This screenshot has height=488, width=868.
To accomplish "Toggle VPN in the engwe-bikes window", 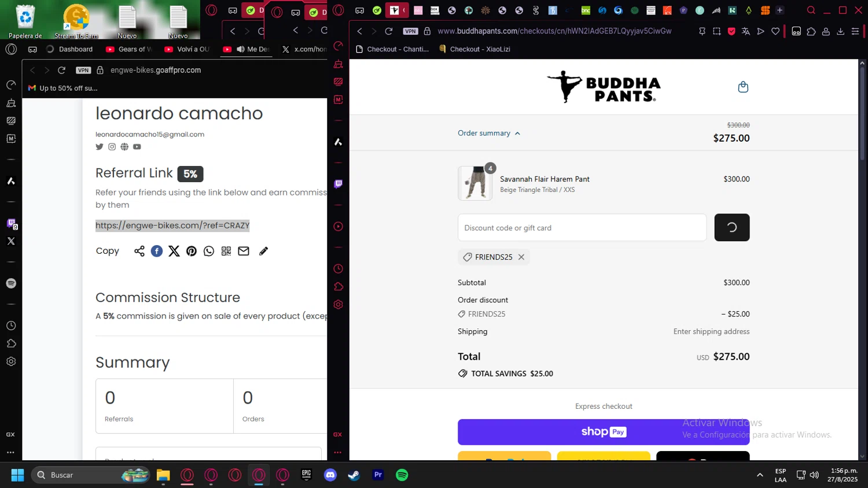I will [x=83, y=70].
